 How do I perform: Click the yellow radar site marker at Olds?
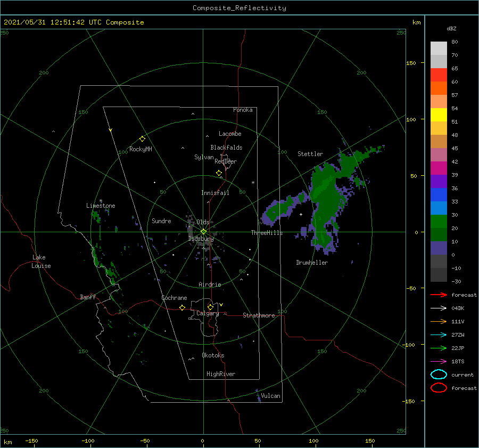(x=203, y=232)
